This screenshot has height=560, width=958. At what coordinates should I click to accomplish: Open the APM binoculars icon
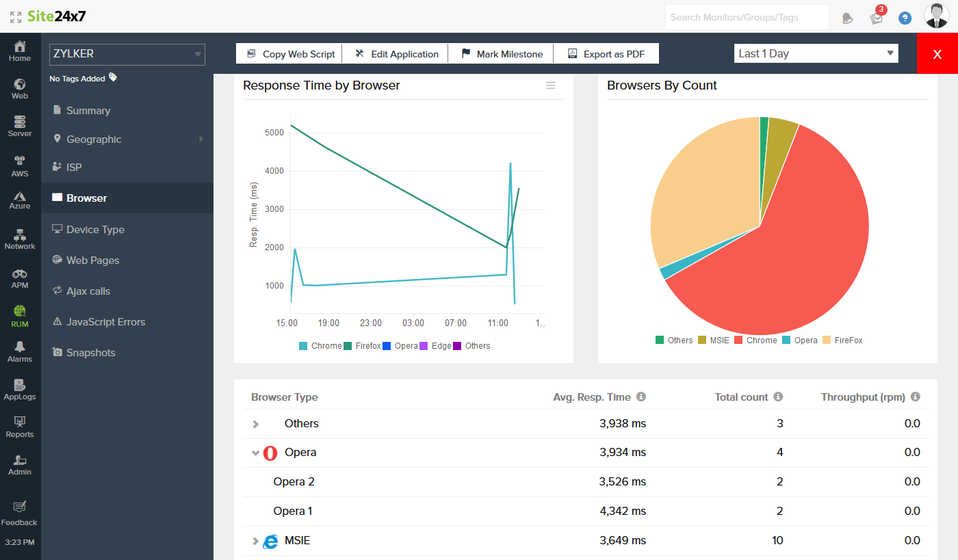click(x=20, y=278)
